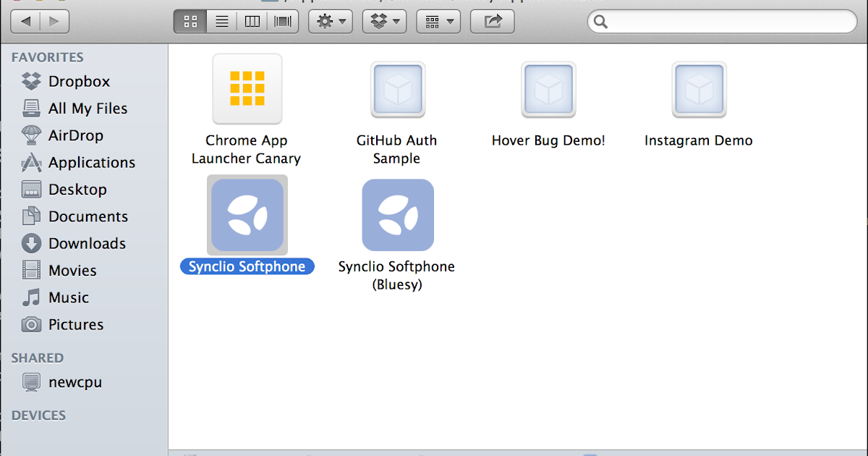This screenshot has height=456, width=868.
Task: Launch the Instagram Demo app
Action: [698, 90]
